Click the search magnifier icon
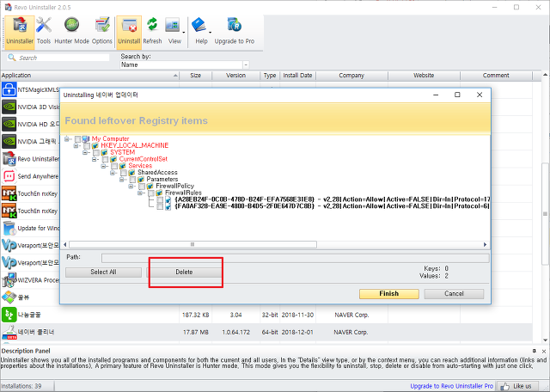 12,58
